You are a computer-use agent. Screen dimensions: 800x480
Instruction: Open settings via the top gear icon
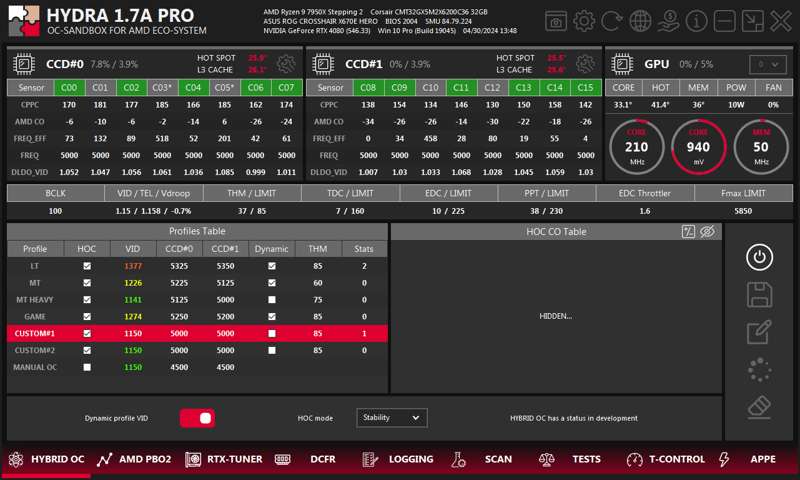pyautogui.click(x=584, y=20)
